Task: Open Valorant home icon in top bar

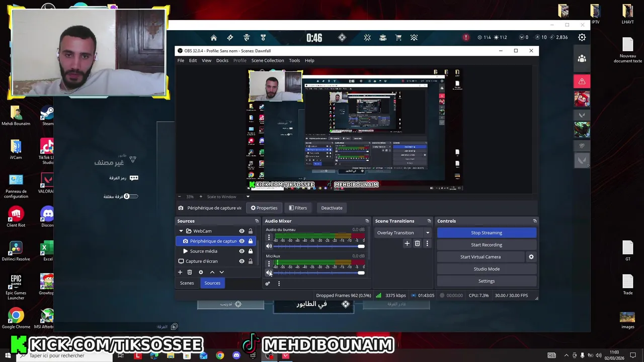Action: click(x=214, y=38)
